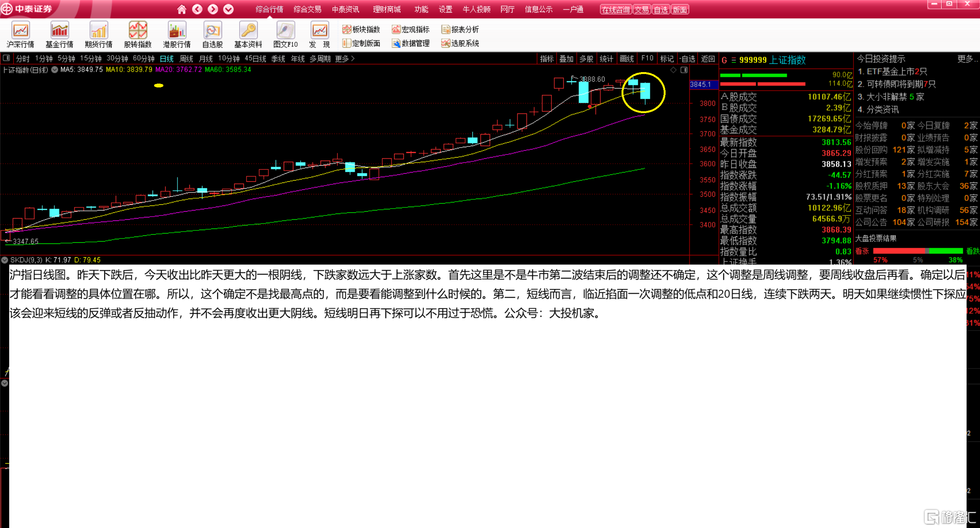Click 版面 button

click(680, 10)
